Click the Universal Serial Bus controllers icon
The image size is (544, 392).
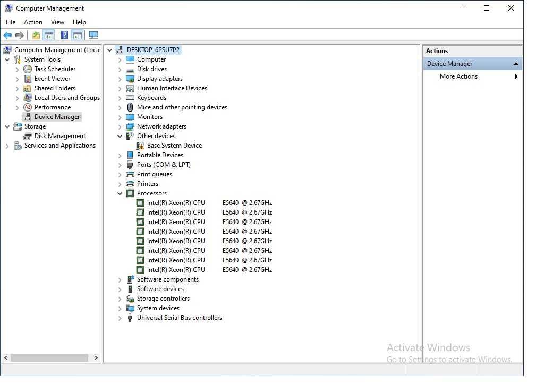[130, 318]
